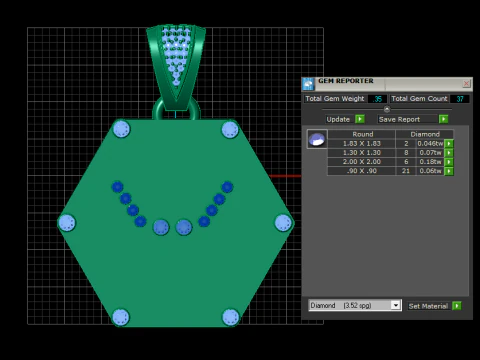Screen dimensions: 480x360
Task: Click green arrow on the 1.83 X 1.83 row
Action: (x=449, y=144)
